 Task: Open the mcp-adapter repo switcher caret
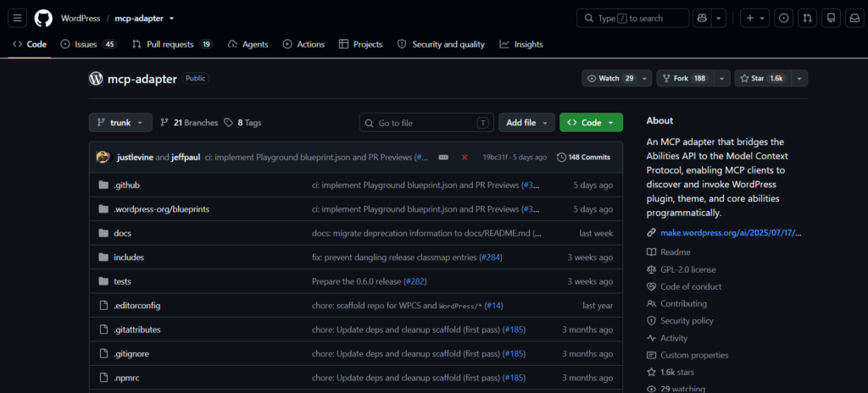click(171, 19)
